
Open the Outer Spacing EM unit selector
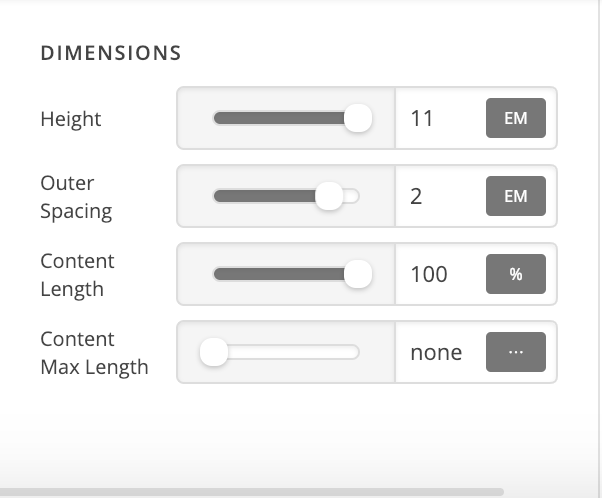coord(515,197)
